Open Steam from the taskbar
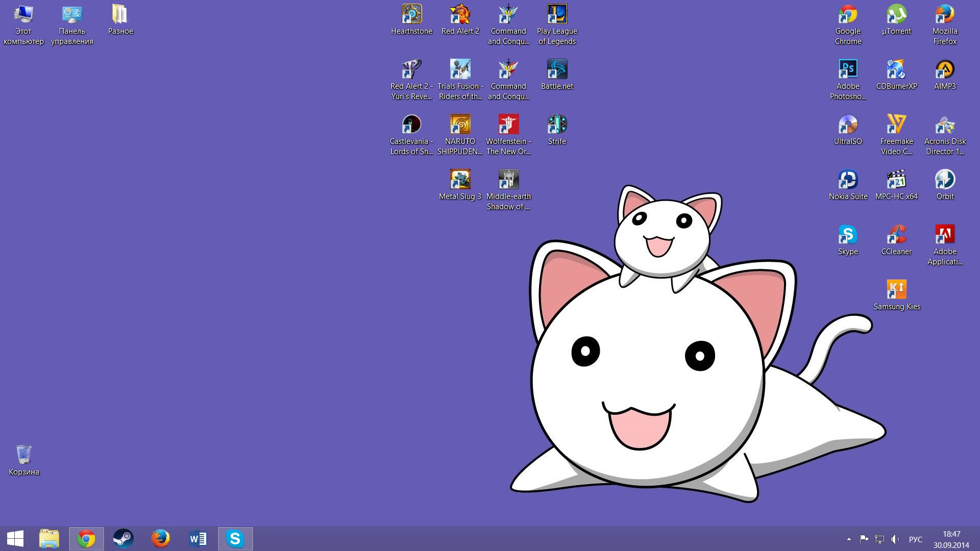 tap(123, 539)
